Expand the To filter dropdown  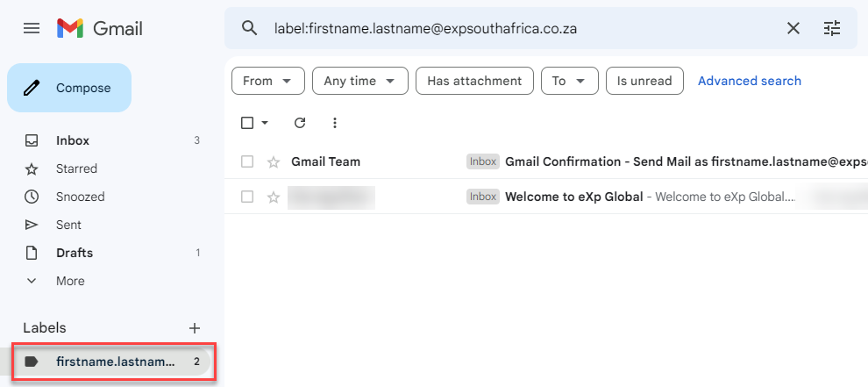(569, 81)
